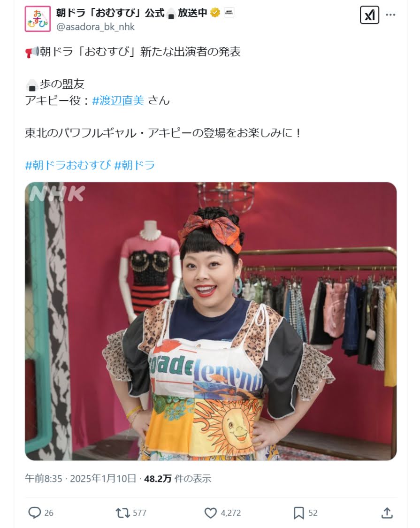Click the Grok xI icon
Image resolution: width=420 pixels, height=528 pixels.
tap(369, 15)
